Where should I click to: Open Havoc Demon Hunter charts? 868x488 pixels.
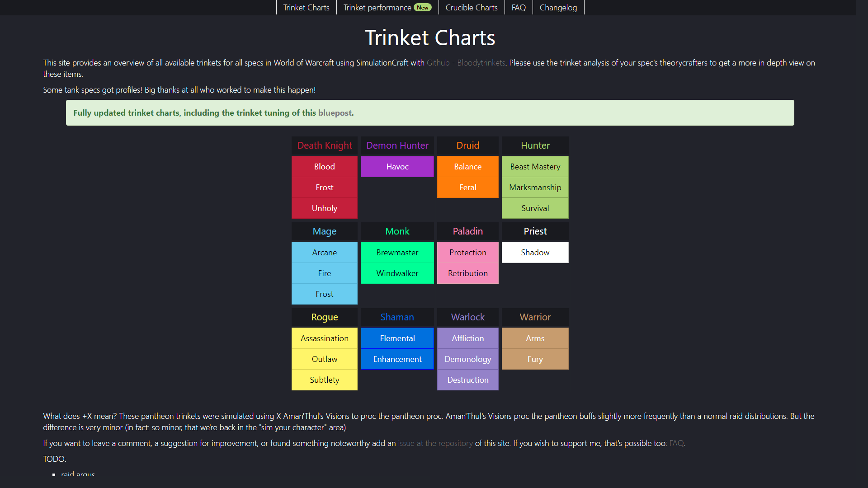397,167
